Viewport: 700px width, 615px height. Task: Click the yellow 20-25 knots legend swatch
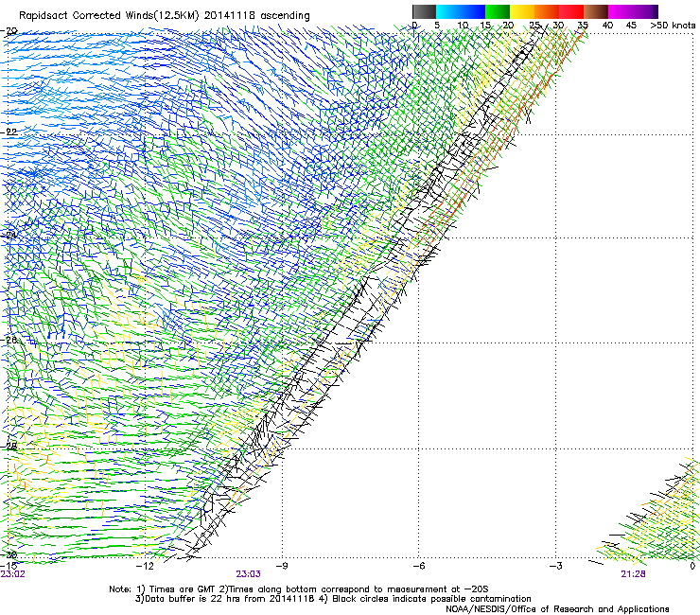522,11
